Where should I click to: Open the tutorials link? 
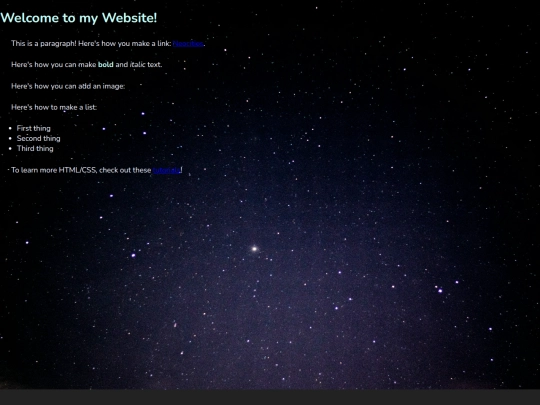click(167, 170)
